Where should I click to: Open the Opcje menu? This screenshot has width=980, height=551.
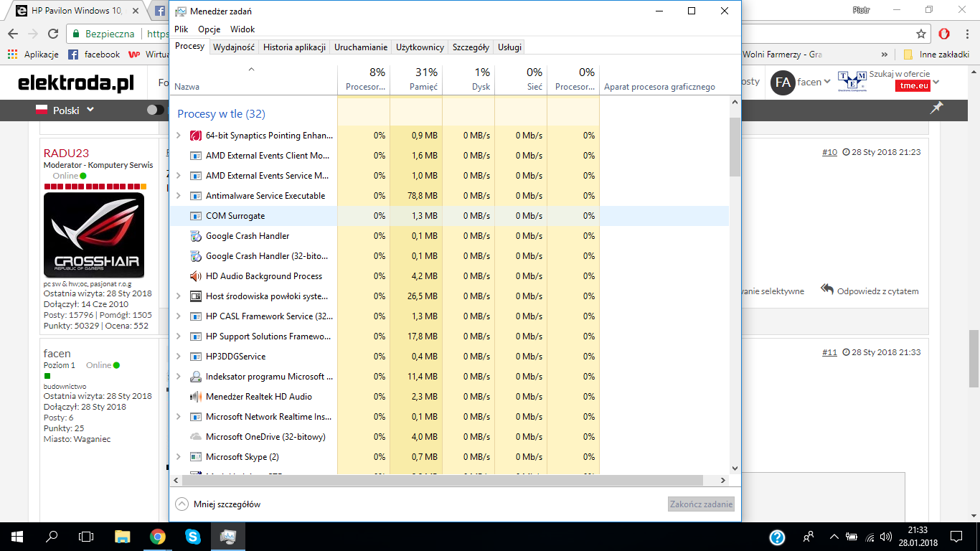[x=209, y=29]
